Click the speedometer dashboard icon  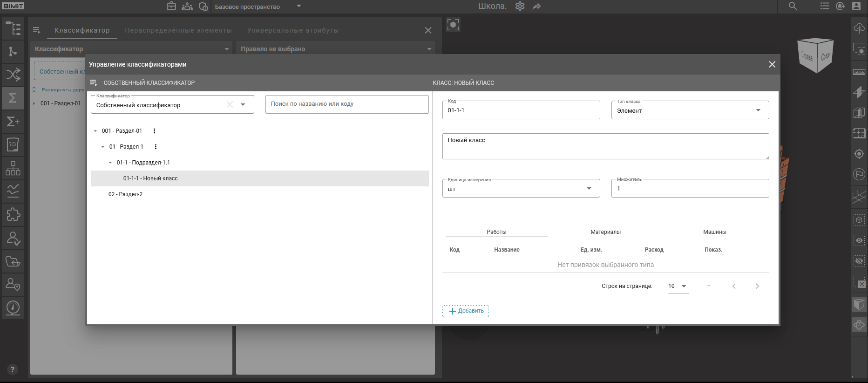(13, 308)
